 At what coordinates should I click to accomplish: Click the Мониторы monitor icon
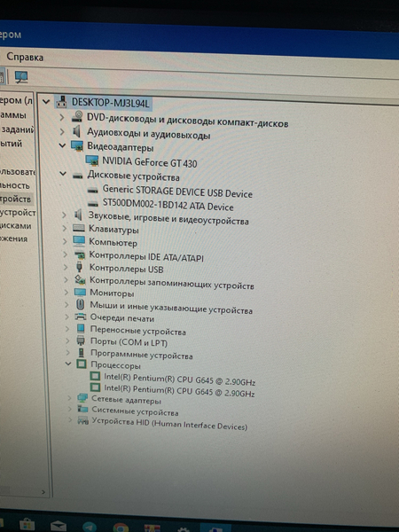tap(80, 292)
